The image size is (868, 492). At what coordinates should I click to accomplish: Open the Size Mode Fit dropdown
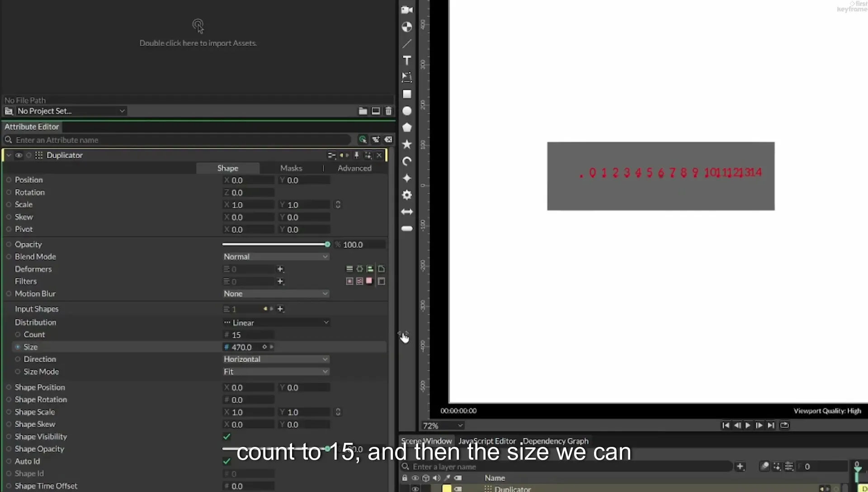coord(276,371)
